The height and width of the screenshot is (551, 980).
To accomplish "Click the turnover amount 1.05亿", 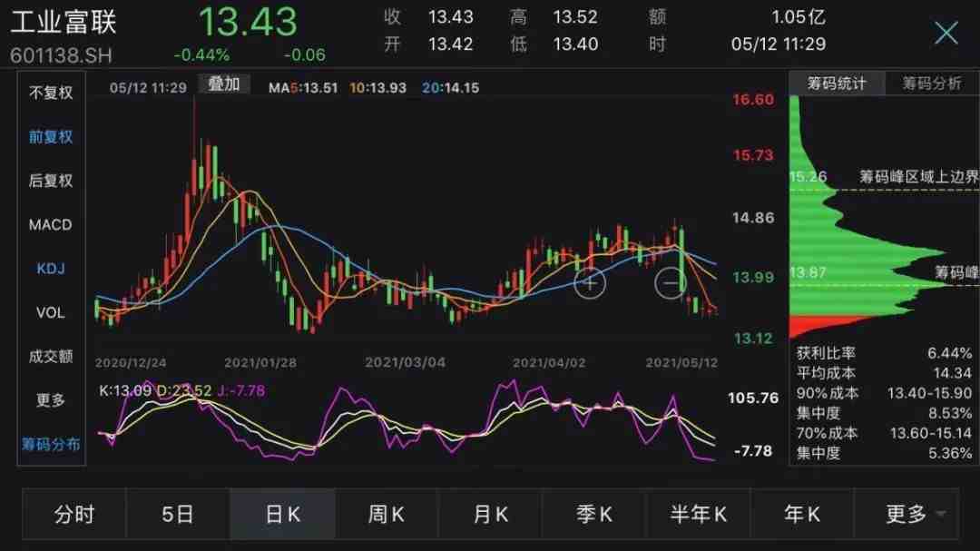I will coord(799,17).
